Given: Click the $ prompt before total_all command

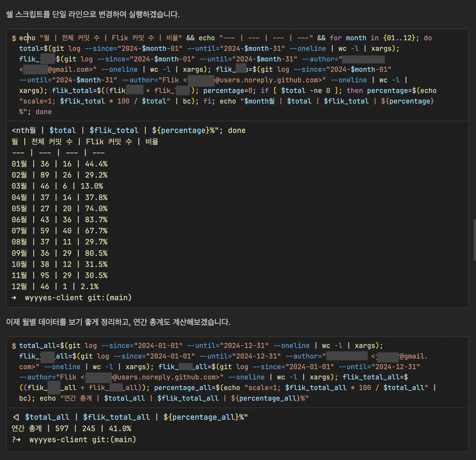Looking at the screenshot, I should 14,346.
